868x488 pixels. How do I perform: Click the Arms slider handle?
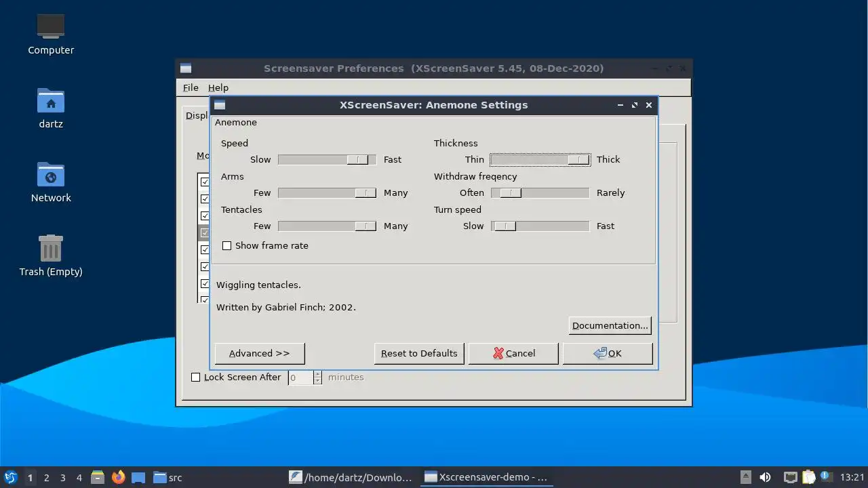tap(366, 193)
